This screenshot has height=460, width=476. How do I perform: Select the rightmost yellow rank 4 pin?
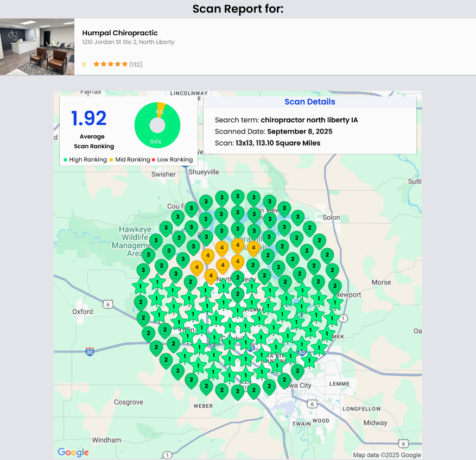pyautogui.click(x=253, y=247)
